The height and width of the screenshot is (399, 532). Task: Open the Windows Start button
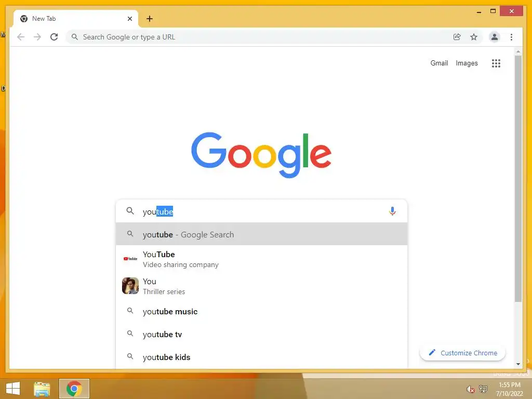coord(13,389)
